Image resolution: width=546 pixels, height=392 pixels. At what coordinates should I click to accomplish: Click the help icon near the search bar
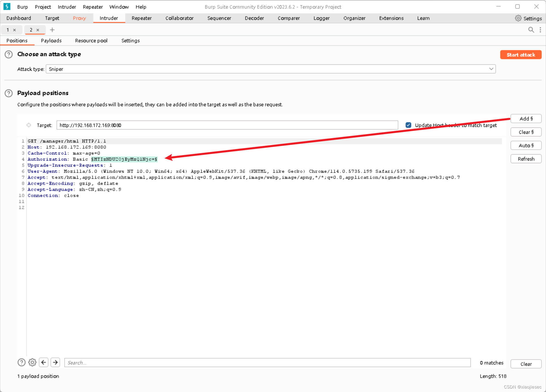point(21,362)
